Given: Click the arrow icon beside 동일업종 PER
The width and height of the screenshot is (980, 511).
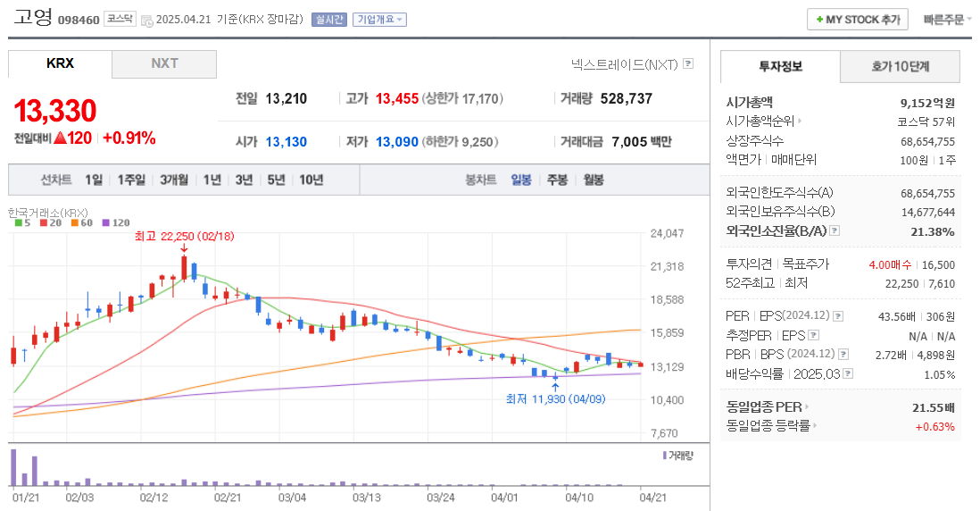Looking at the screenshot, I should [807, 407].
